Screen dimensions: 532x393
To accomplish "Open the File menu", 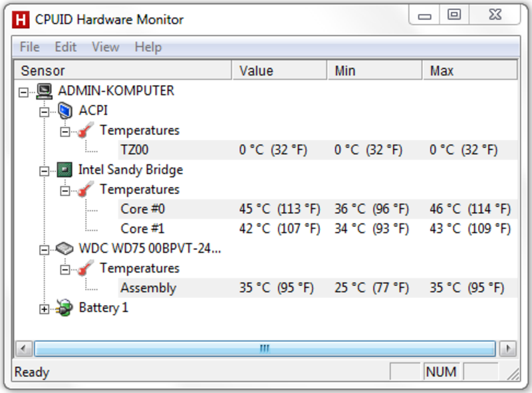I will [x=30, y=47].
